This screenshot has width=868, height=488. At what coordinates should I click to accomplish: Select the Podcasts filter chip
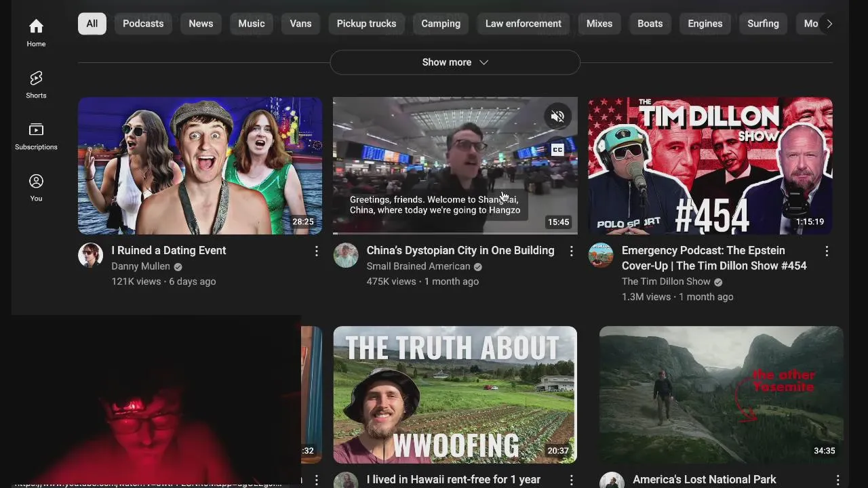[x=143, y=24]
